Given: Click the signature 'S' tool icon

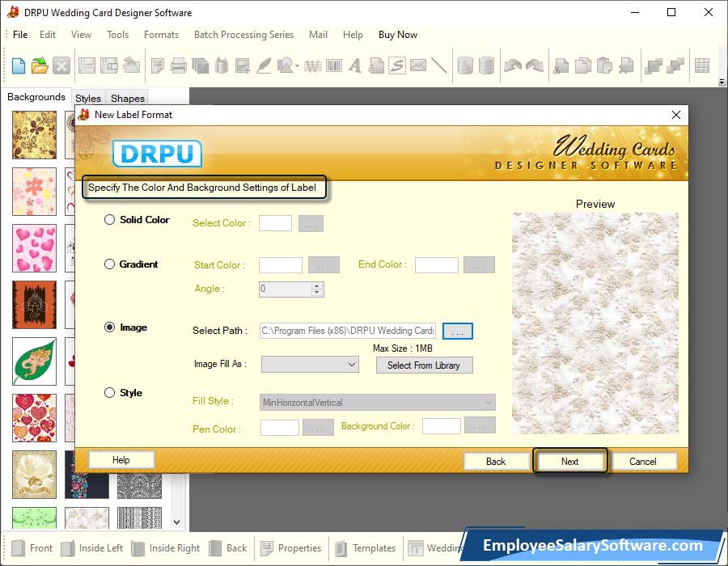Looking at the screenshot, I should click(x=397, y=65).
